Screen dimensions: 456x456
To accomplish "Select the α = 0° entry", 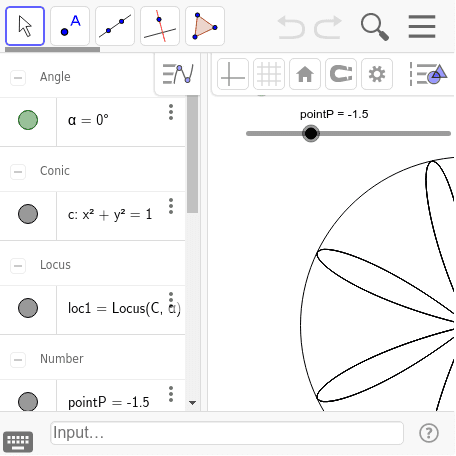I will pos(88,120).
